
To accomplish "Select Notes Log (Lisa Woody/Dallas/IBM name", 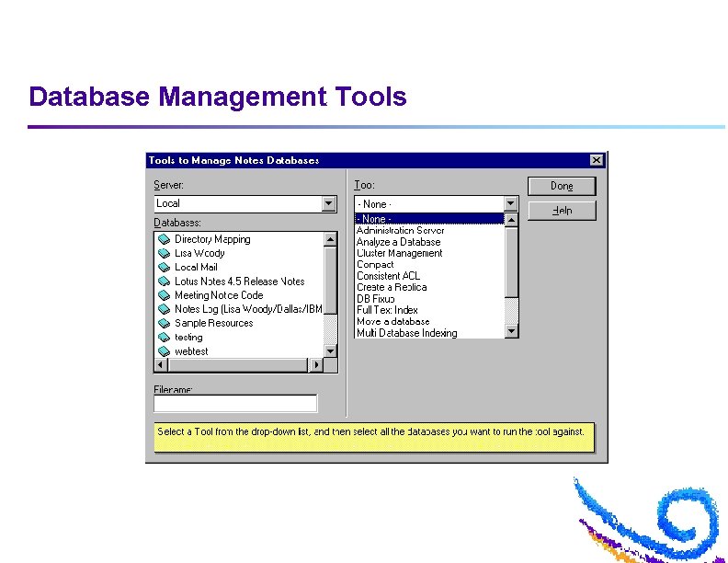I will pos(248,309).
